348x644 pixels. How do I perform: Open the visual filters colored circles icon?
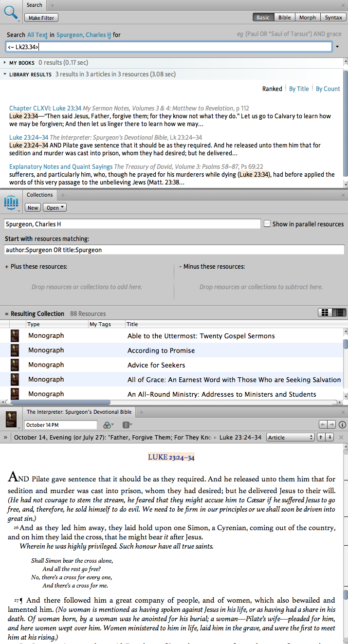(108, 425)
